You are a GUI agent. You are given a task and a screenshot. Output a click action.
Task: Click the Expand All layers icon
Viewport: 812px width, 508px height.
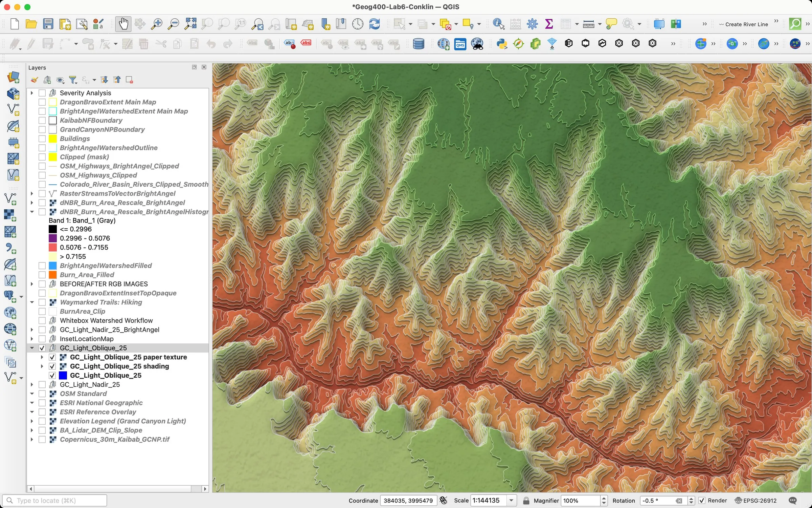pyautogui.click(x=104, y=80)
